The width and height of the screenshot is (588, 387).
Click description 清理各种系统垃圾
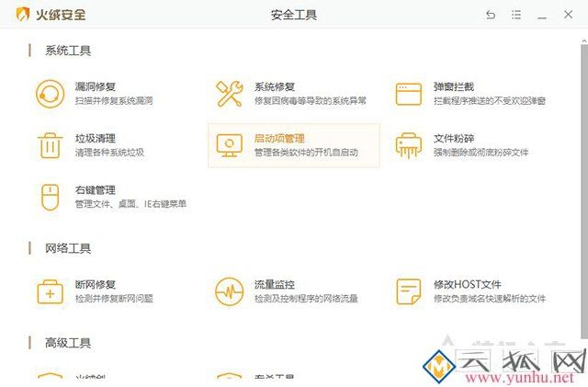[x=109, y=153]
